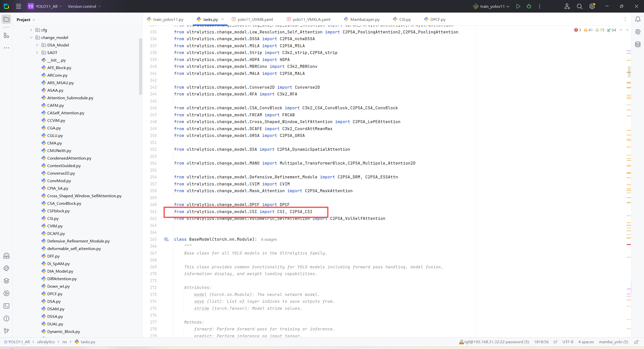Click the mamba_yolo interpreter in status bar

tap(613, 342)
